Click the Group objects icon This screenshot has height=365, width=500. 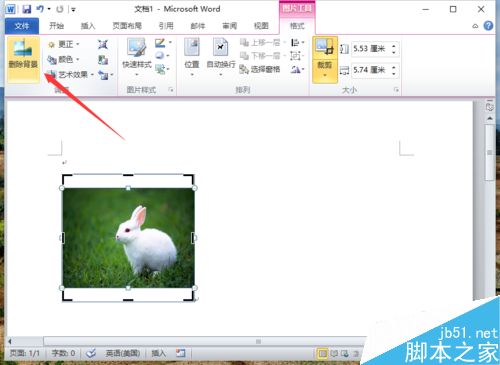(x=295, y=56)
